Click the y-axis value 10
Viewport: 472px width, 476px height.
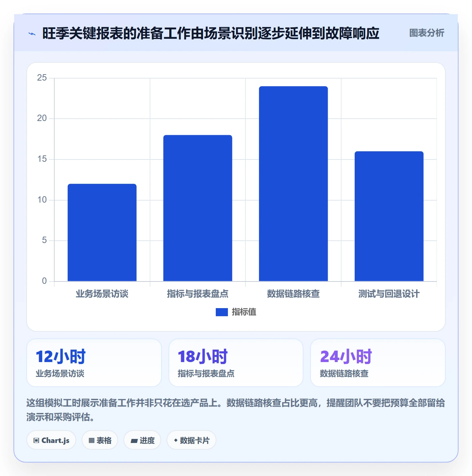(42, 200)
